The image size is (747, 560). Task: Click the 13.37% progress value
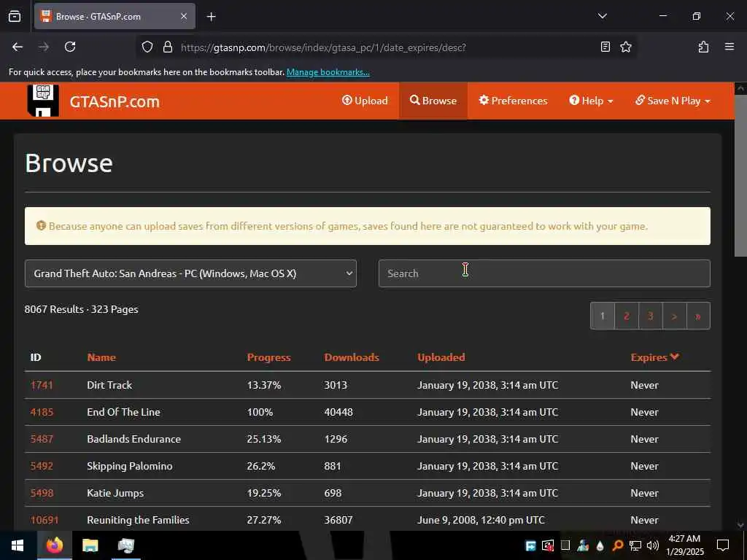coord(264,385)
